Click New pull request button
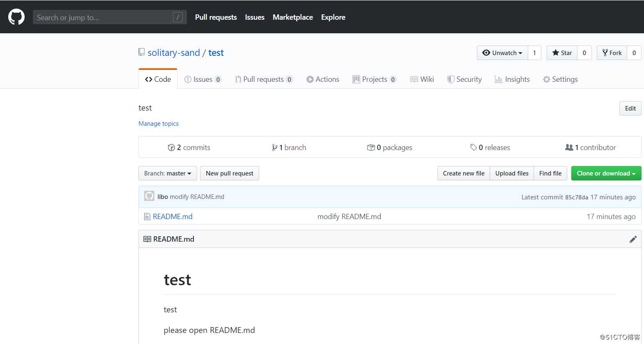 [230, 173]
